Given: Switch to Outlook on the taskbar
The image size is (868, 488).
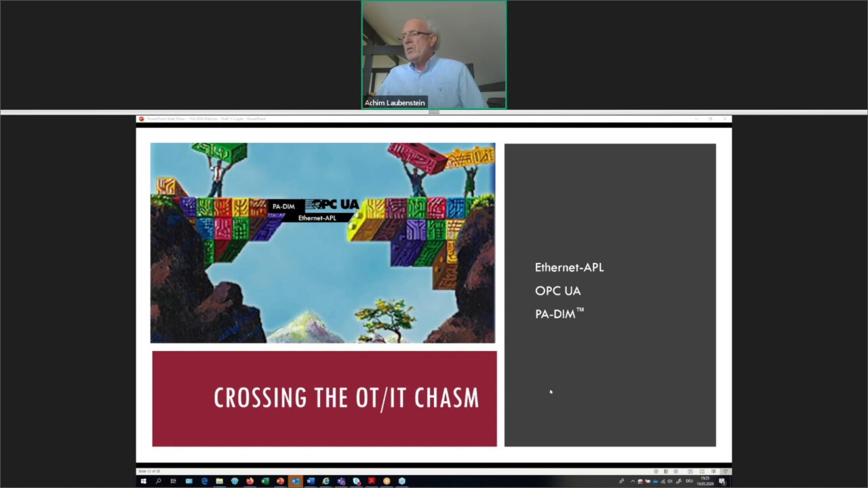Looking at the screenshot, I should pyautogui.click(x=296, y=481).
